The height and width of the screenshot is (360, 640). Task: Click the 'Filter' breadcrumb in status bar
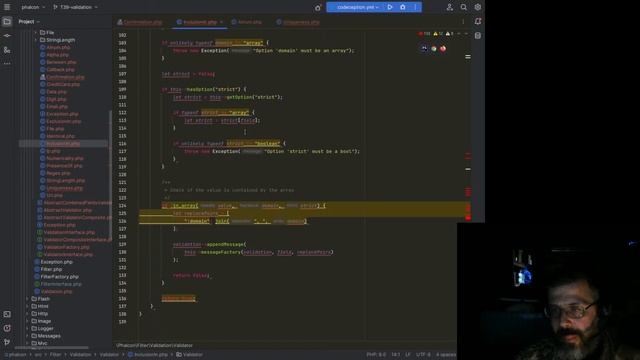click(56, 355)
